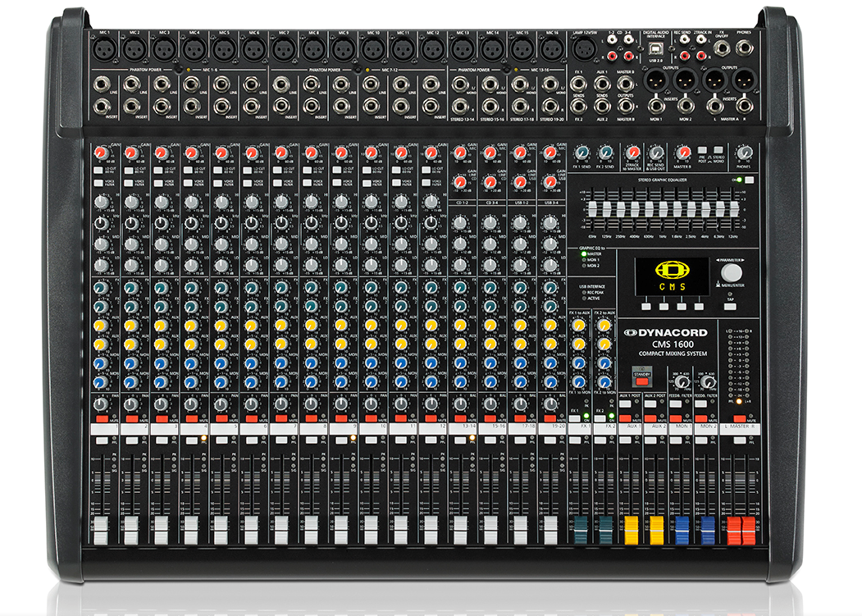
Task: Click channel 4 PFL button
Action: tap(191, 440)
